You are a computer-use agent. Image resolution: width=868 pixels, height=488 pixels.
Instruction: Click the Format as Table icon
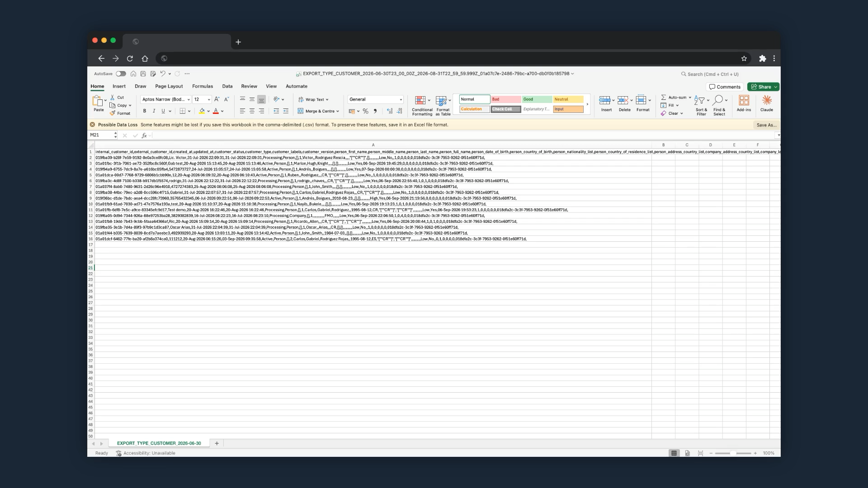441,100
